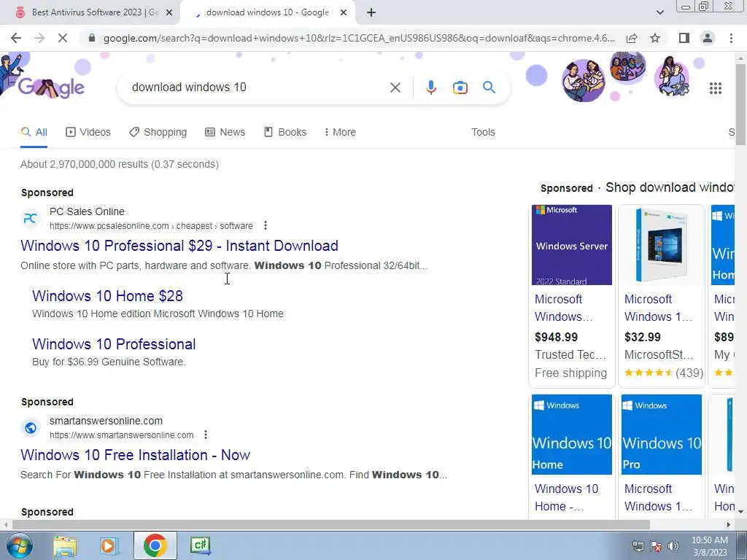Image resolution: width=747 pixels, height=560 pixels.
Task: Click the Google search text field
Action: tap(258, 87)
